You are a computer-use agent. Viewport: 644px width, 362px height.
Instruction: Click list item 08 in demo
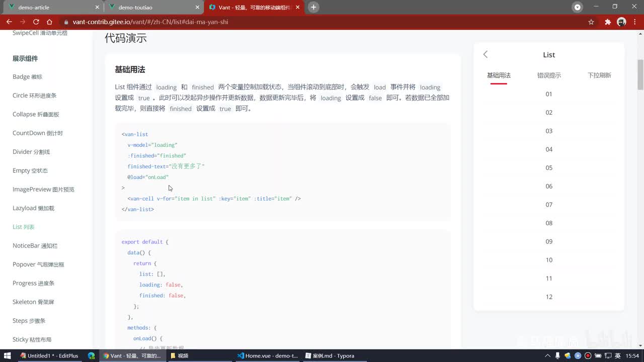click(x=549, y=223)
